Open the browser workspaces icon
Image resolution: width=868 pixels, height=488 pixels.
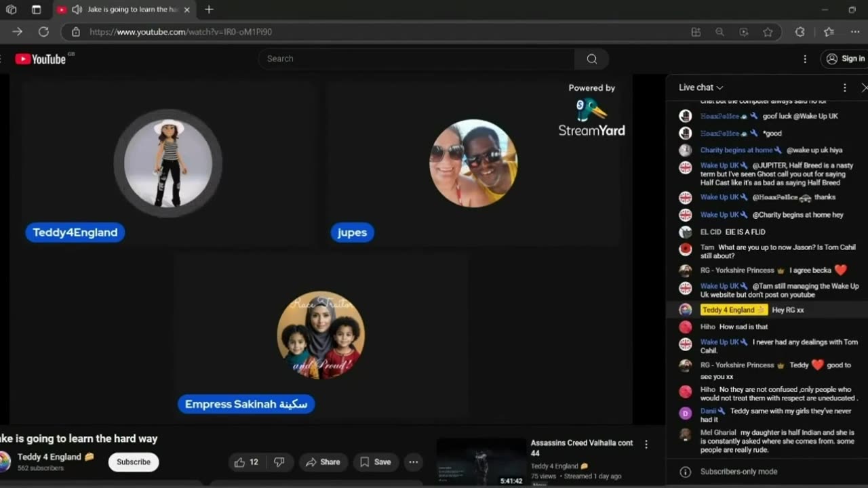click(11, 9)
